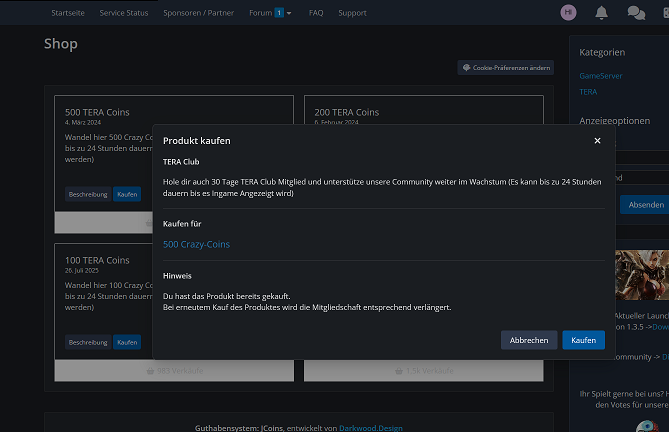Screen dimensions: 669x432
Task: Open the Darkwood.Design footer link
Action: pos(370,427)
